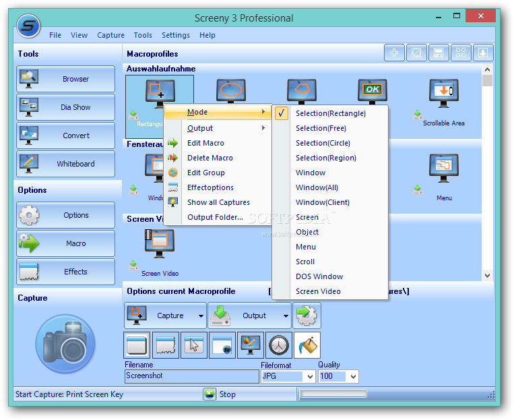This screenshot has height=420, width=514.
Task: Choose Selection(Circle) mode
Action: click(330, 143)
